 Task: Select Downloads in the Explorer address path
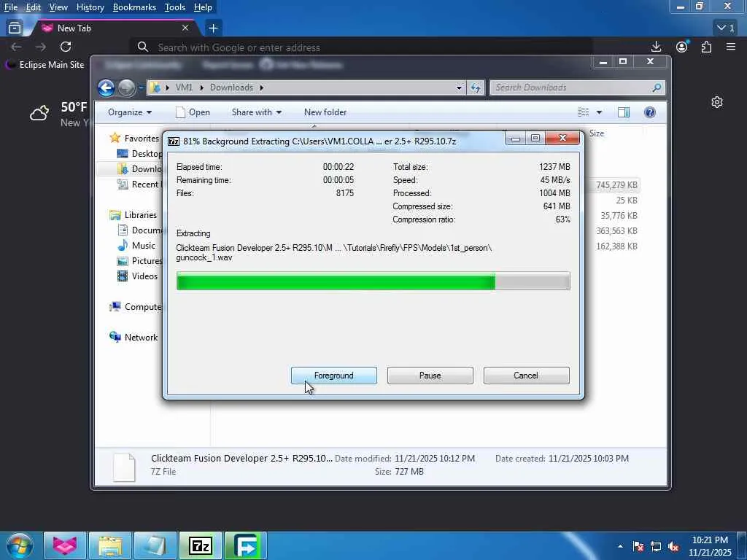tap(231, 87)
